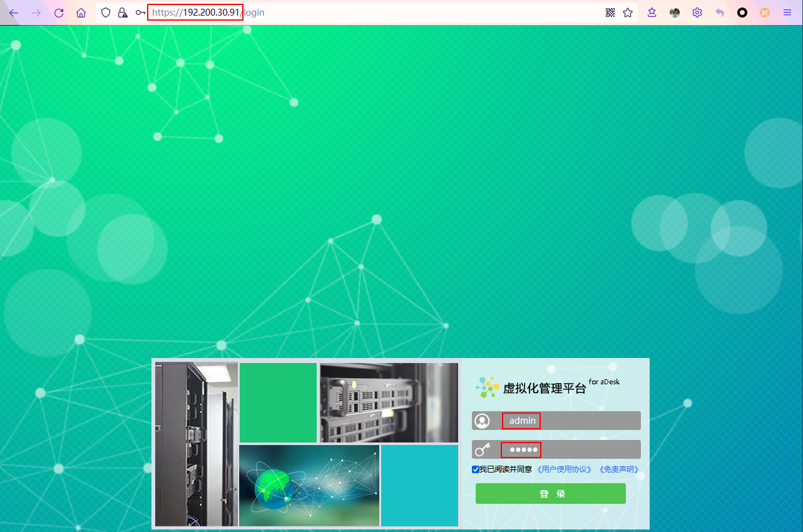This screenshot has width=803, height=532.
Task: Open the browser hamburger menu
Action: pyautogui.click(x=787, y=13)
